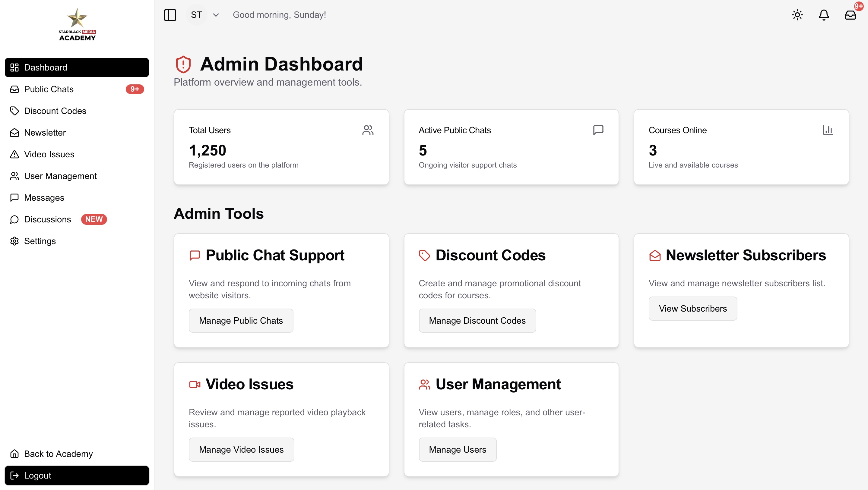Click the Logout button
Image resolution: width=868 pixels, height=490 pixels.
tap(37, 475)
